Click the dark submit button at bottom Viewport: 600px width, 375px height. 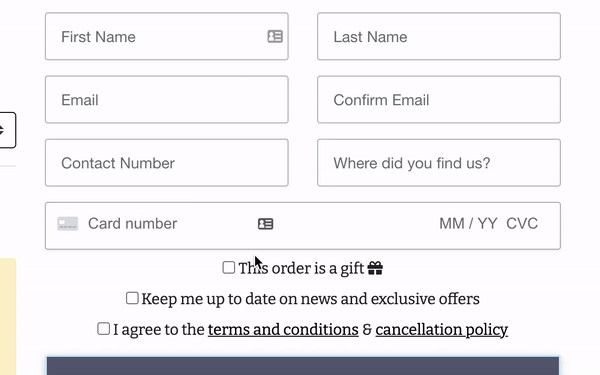coord(303,366)
